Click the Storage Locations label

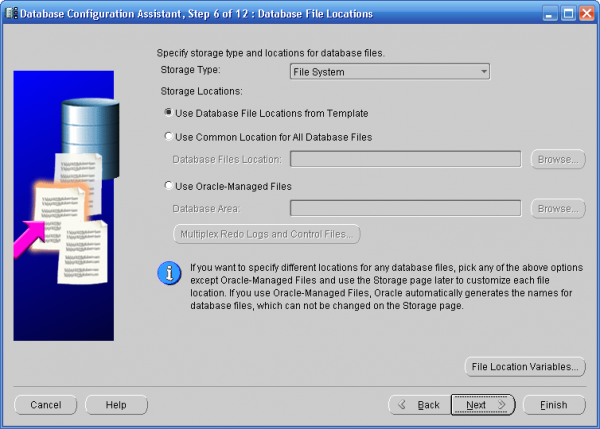pyautogui.click(x=202, y=91)
